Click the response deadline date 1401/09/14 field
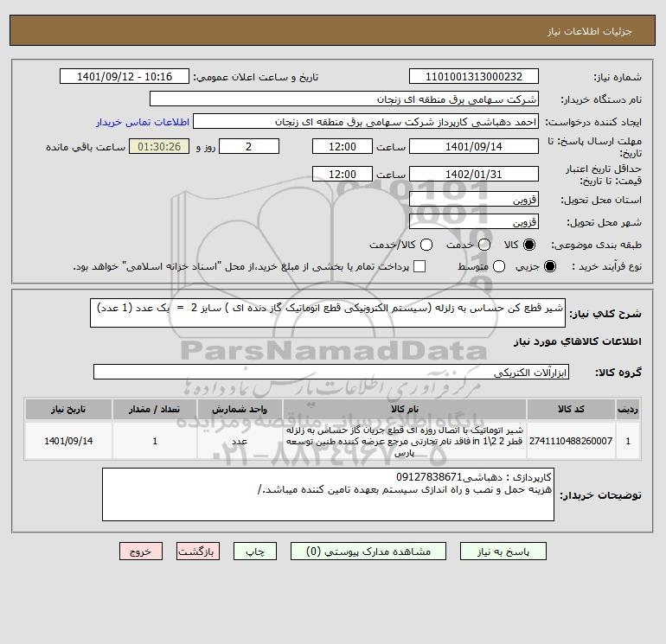The image size is (666, 644). click(x=474, y=146)
